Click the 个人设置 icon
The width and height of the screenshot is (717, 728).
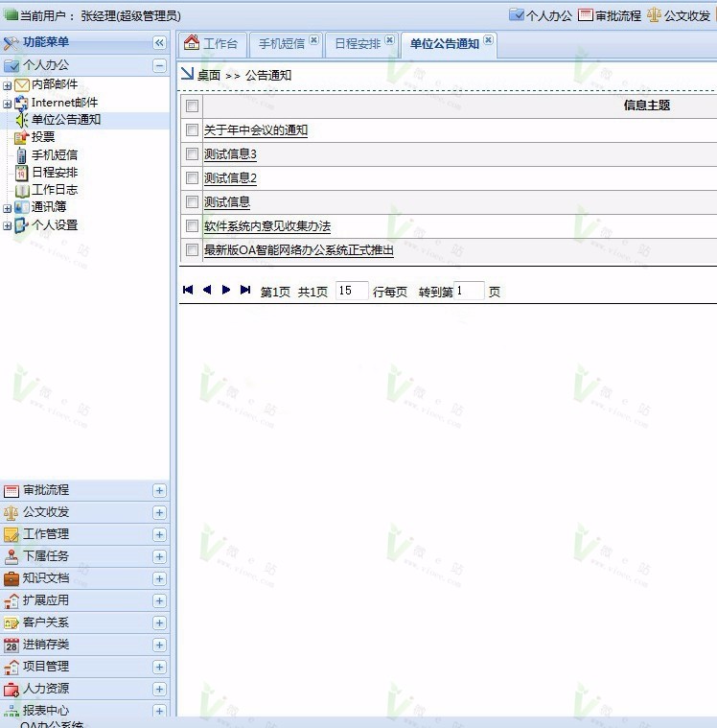click(x=21, y=225)
